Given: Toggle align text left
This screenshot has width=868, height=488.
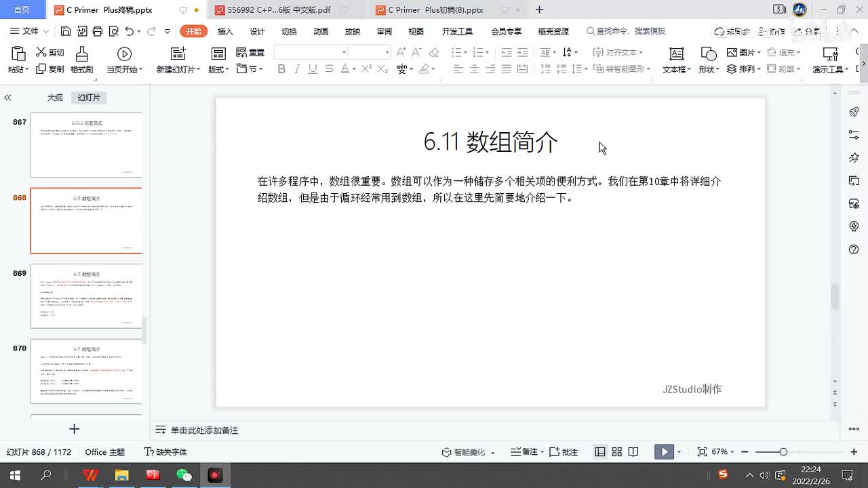Looking at the screenshot, I should click(x=458, y=68).
